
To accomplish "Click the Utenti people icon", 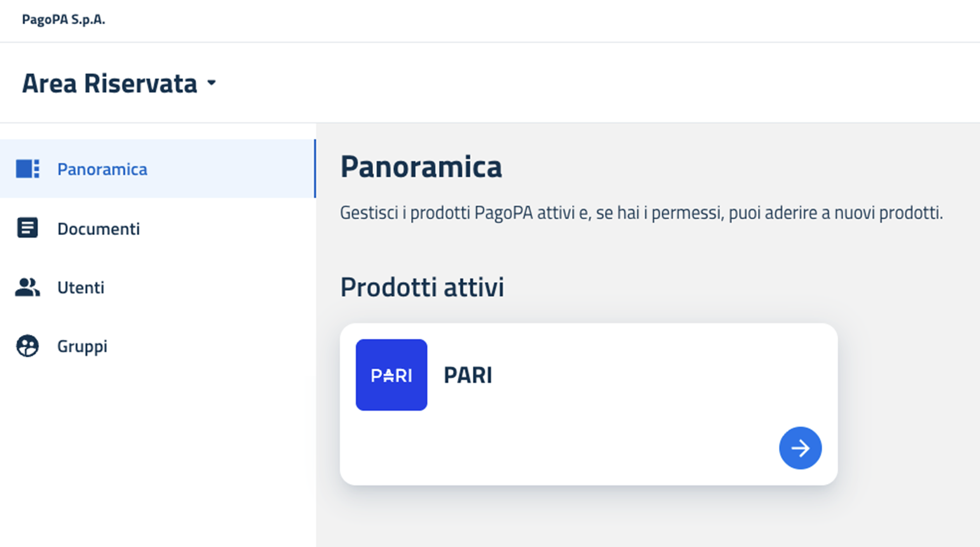I will [x=27, y=287].
